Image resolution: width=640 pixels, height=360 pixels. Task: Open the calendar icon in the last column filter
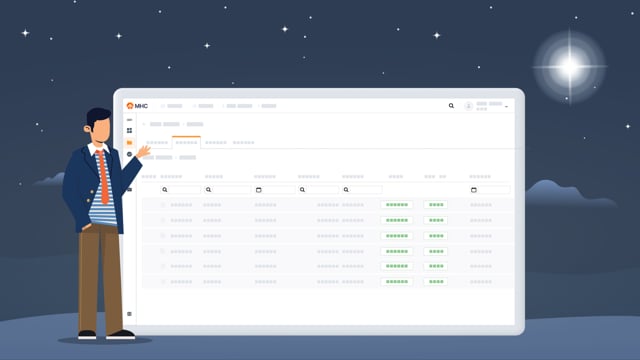click(x=473, y=190)
